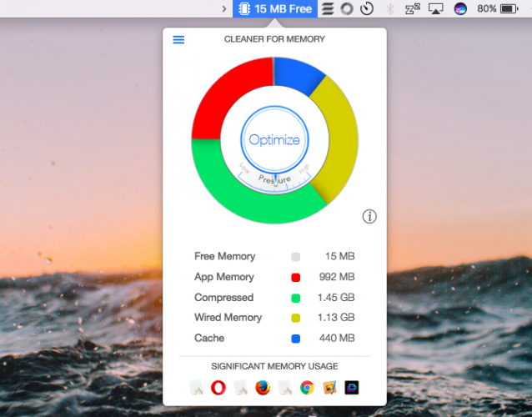This screenshot has height=417, width=532.
Task: Click the 1.45 GB value
Action: click(336, 298)
